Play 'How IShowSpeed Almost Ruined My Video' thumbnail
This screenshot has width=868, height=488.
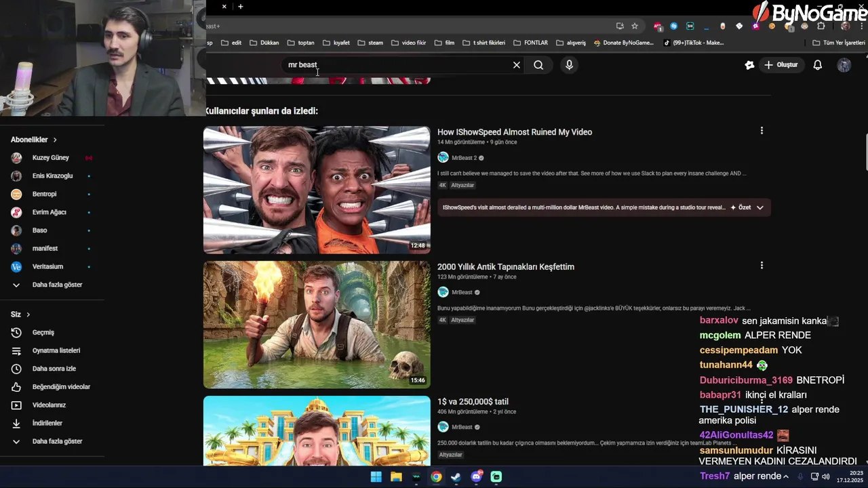pos(317,190)
